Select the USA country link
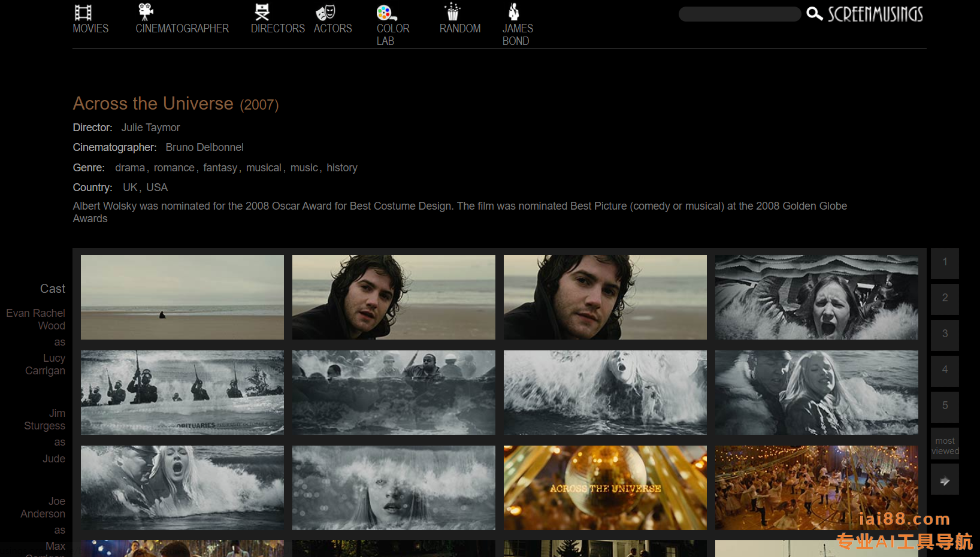The width and height of the screenshot is (980, 557). point(157,187)
